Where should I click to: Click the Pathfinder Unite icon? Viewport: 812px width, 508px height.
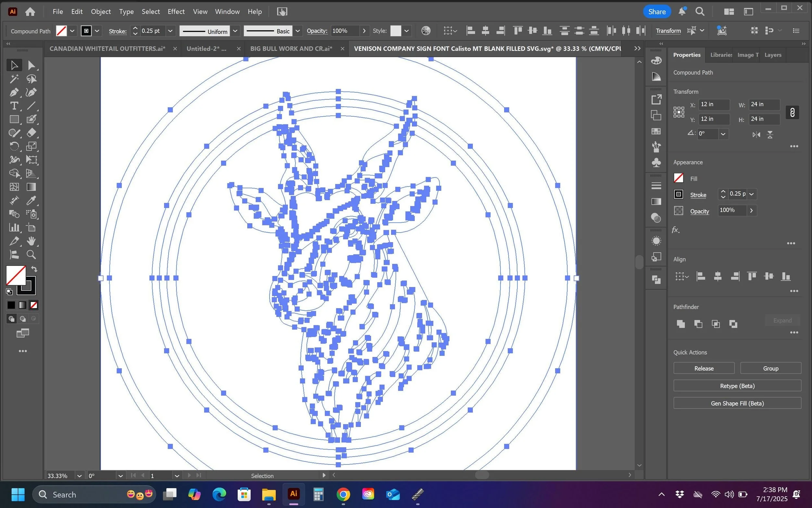680,324
